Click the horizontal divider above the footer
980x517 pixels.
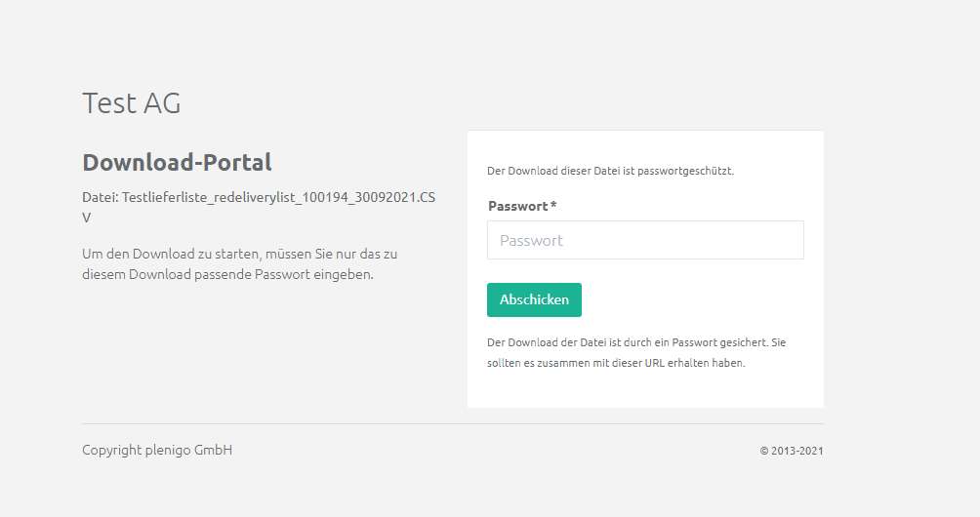click(453, 424)
